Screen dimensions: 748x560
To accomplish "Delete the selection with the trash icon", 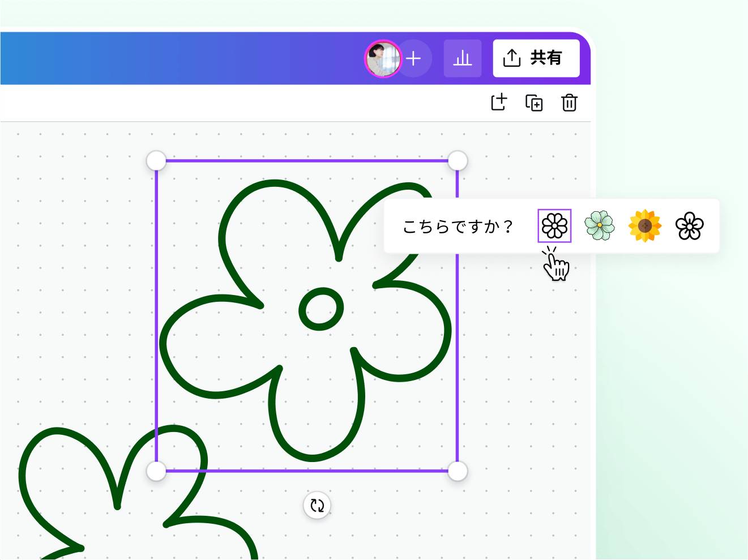I will tap(570, 103).
